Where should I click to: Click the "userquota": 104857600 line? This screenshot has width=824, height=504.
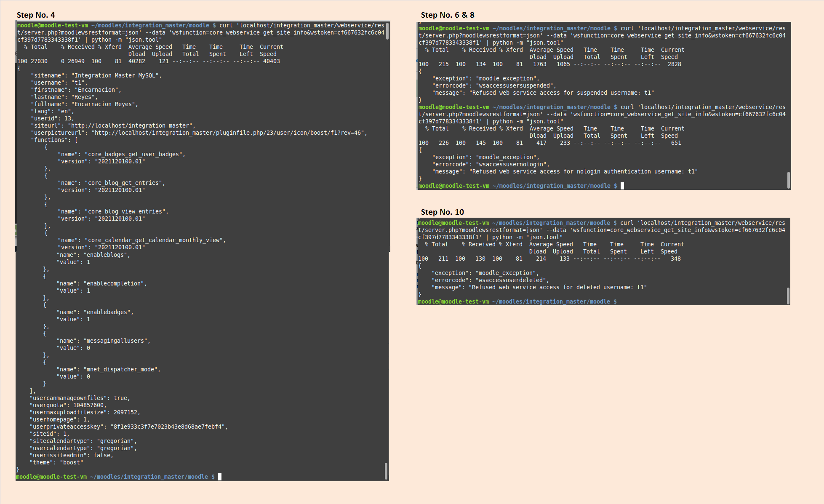(68, 405)
